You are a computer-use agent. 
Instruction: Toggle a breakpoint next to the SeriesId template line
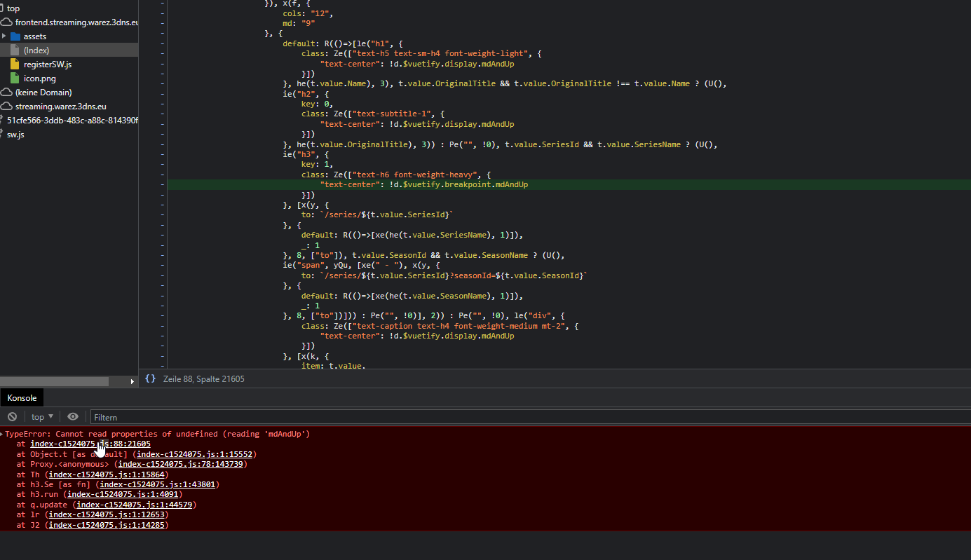[x=162, y=214]
